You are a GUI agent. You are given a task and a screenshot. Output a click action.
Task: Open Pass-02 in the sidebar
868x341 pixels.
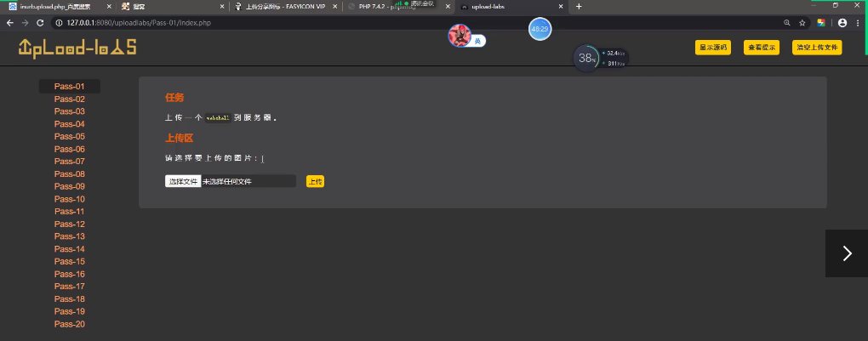pyautogui.click(x=70, y=99)
